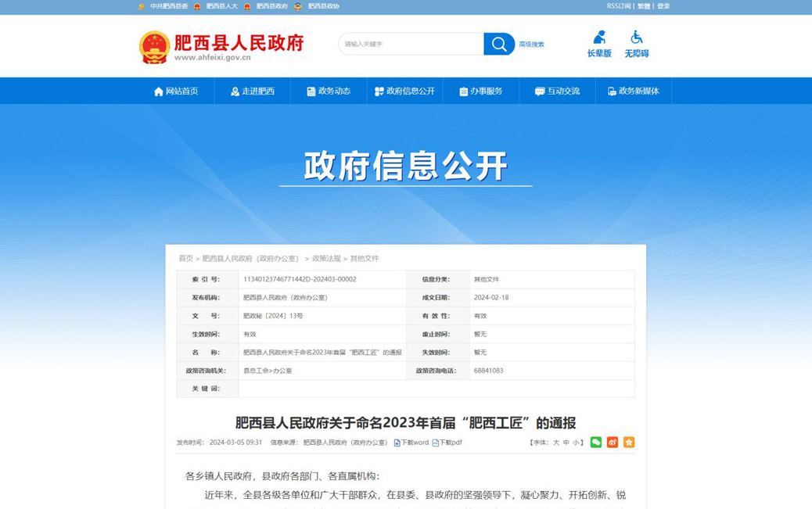Image resolution: width=812 pixels, height=509 pixels.
Task: Set font size to 中 (medium)
Action: pyautogui.click(x=566, y=443)
